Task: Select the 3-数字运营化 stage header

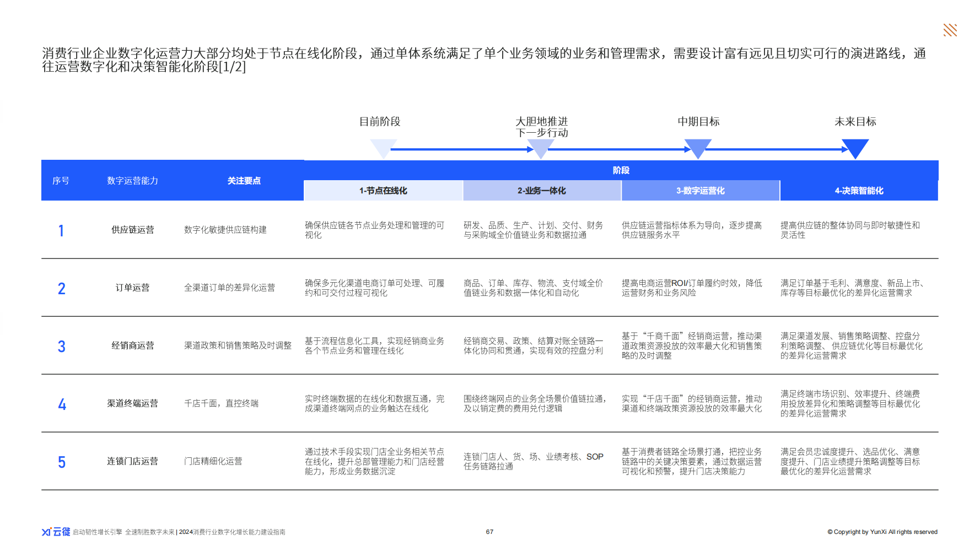Action: [x=700, y=191]
